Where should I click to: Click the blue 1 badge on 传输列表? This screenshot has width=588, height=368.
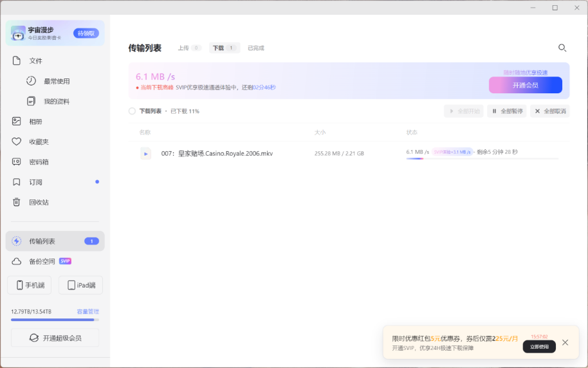coord(91,241)
